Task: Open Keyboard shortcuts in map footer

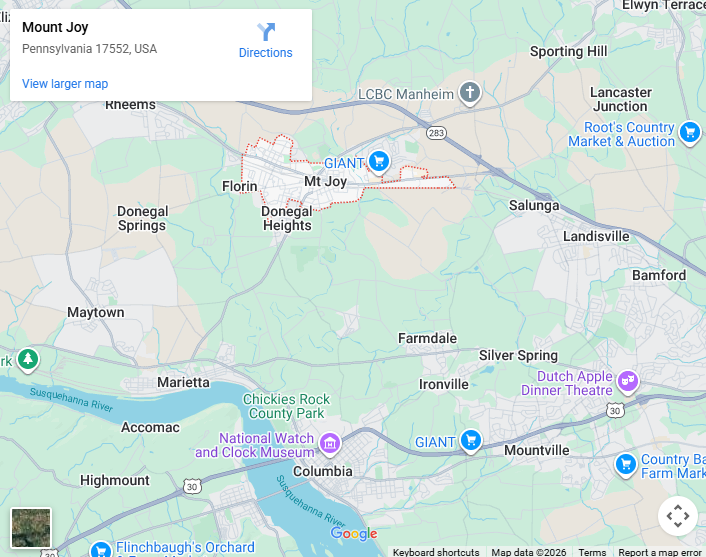Action: 436,552
